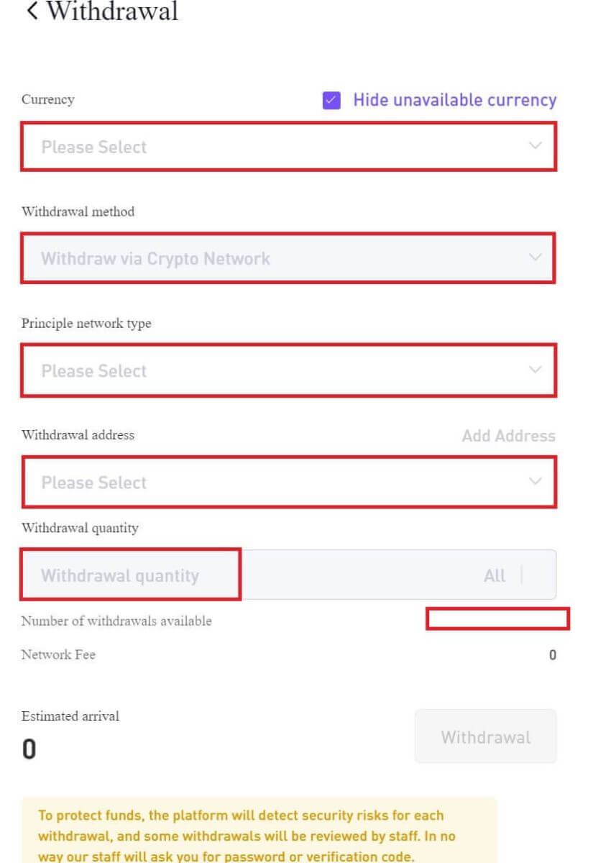Click the Principle network type chevron arrow
Screen dimensions: 616x863
coord(535,370)
